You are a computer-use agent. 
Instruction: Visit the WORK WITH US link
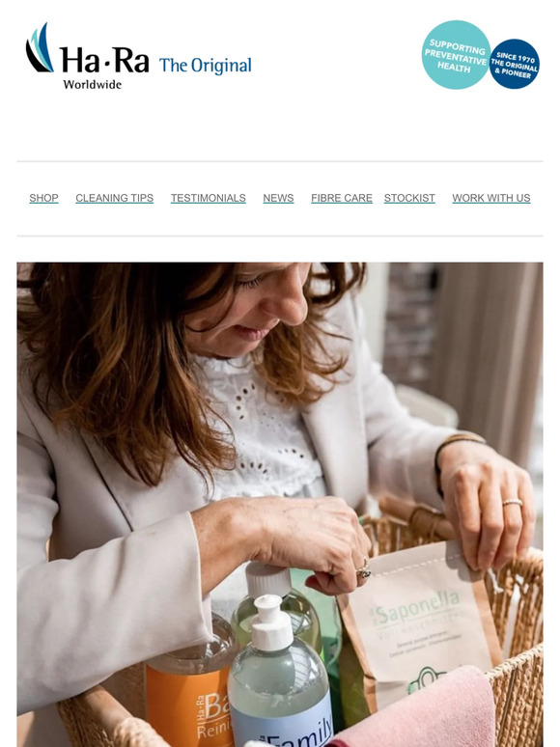point(490,198)
